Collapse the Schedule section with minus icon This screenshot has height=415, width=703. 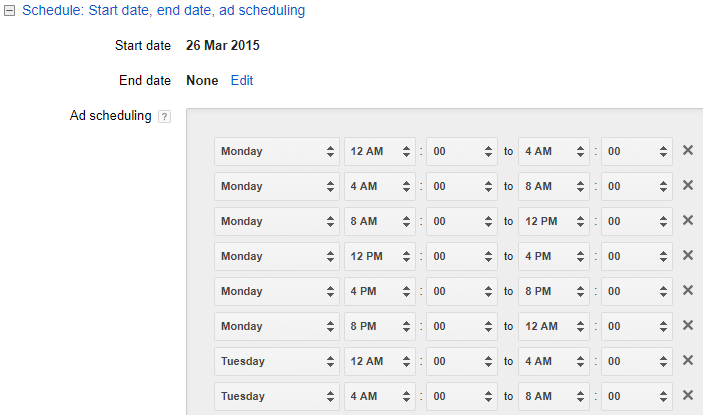pyautogui.click(x=9, y=11)
